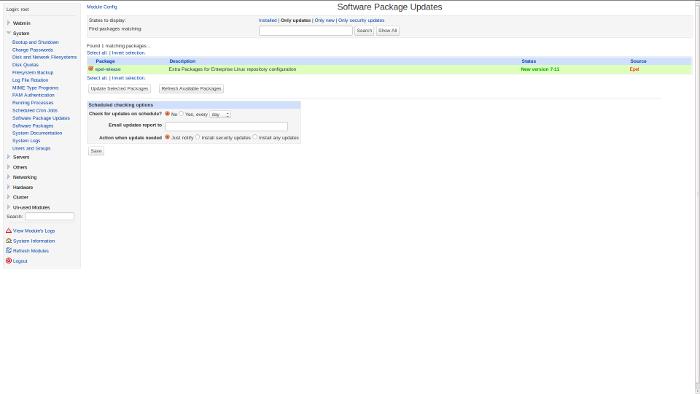The height and width of the screenshot is (394, 700).
Task: Click the 'New version 7-11' status text
Action: click(540, 69)
